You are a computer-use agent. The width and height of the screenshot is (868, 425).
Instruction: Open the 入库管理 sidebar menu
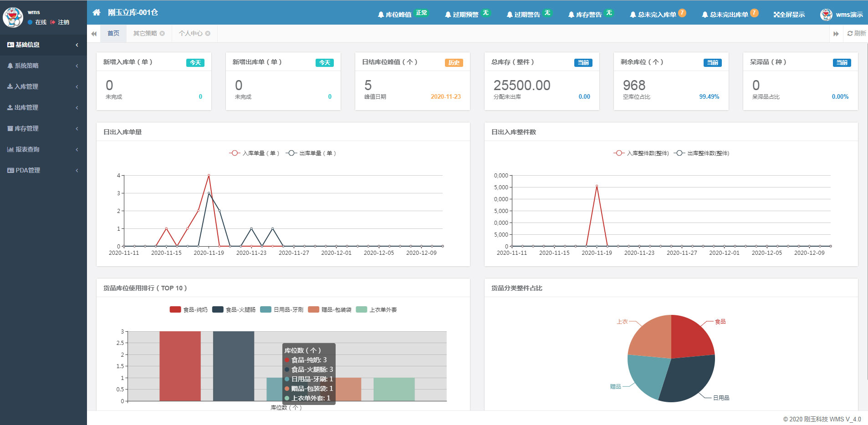[43, 86]
